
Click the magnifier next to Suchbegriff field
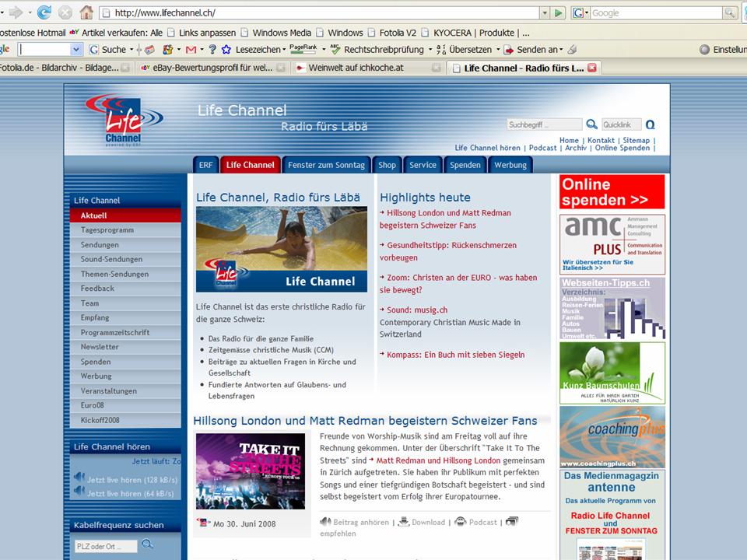click(591, 124)
